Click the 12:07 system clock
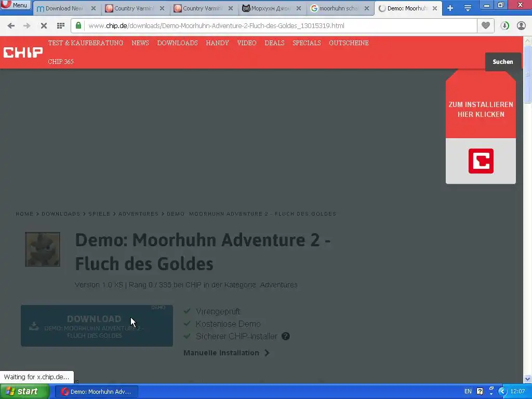The height and width of the screenshot is (399, 532). click(x=518, y=392)
